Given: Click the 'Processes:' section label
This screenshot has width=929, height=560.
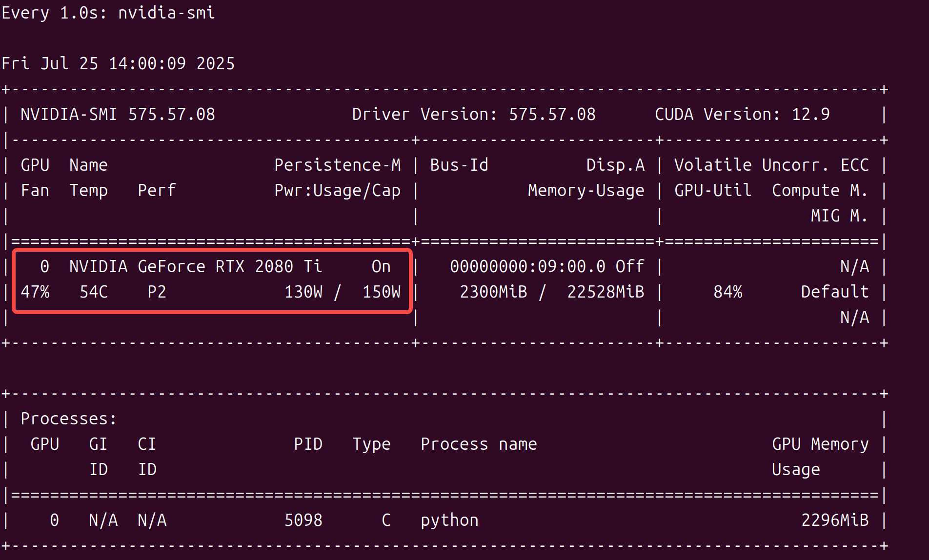Looking at the screenshot, I should point(69,419).
